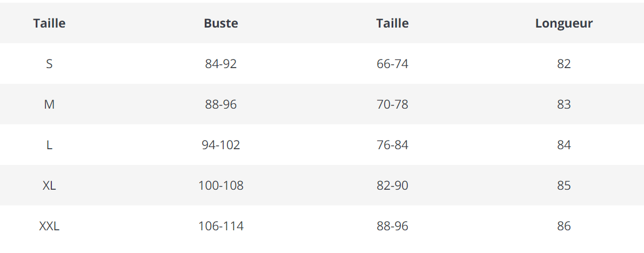Click the 66-74 waist value
The image size is (644, 253).
(x=392, y=64)
